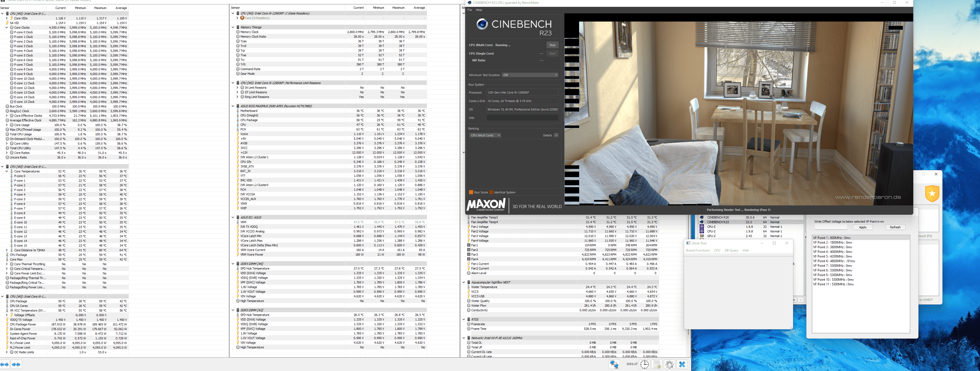
Task: Expand Core Effective Clocks row
Action: tap(7, 115)
